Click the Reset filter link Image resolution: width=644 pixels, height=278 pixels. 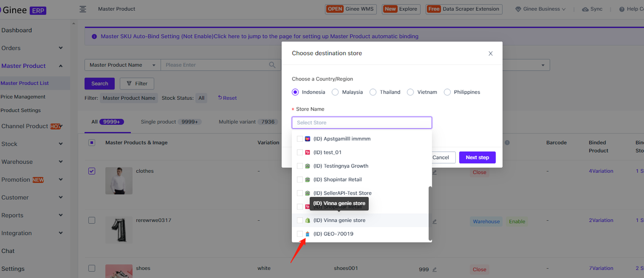click(227, 98)
